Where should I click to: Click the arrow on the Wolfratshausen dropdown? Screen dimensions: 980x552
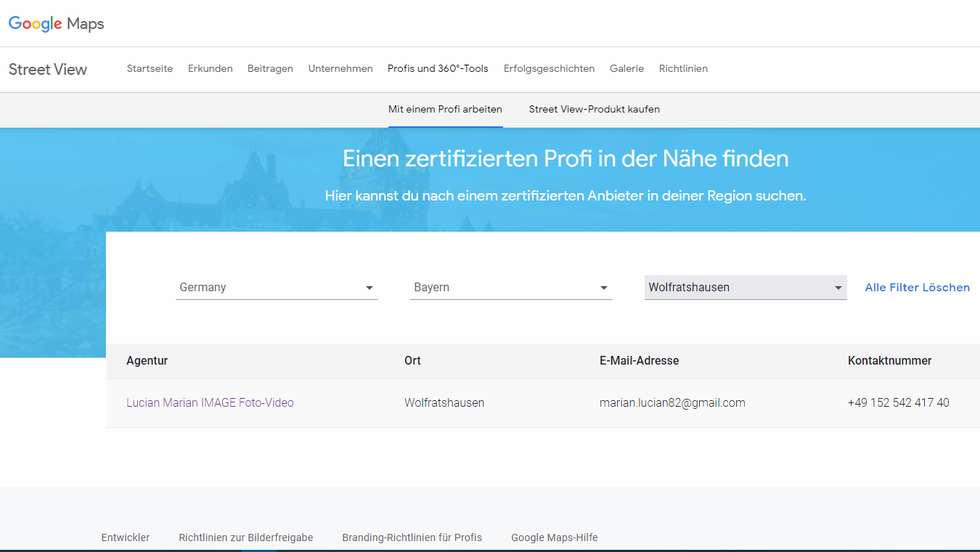(x=838, y=288)
